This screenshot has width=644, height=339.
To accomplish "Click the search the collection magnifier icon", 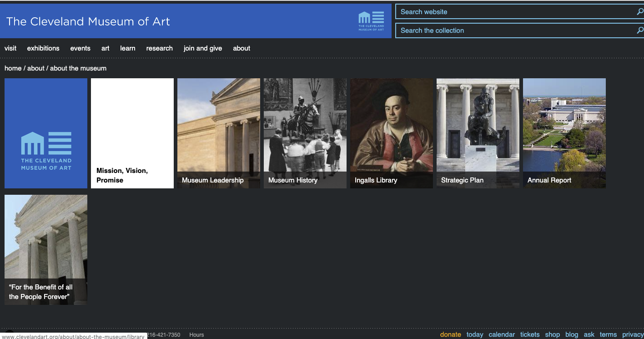I will 640,30.
